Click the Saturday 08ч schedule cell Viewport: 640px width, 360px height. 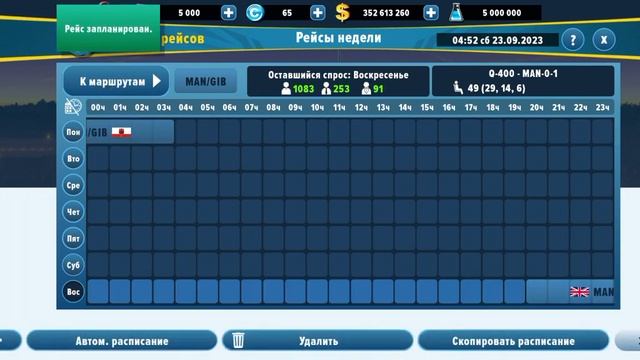pyautogui.click(x=273, y=265)
